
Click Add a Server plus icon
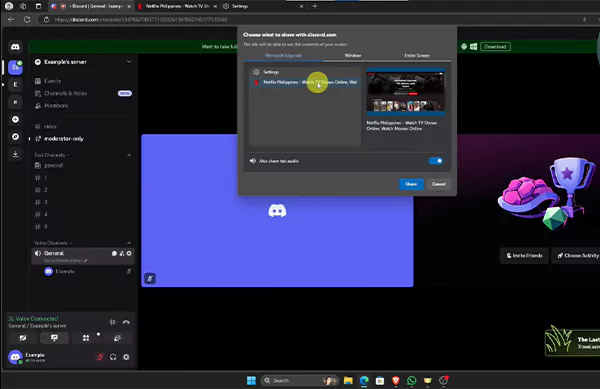tap(15, 119)
